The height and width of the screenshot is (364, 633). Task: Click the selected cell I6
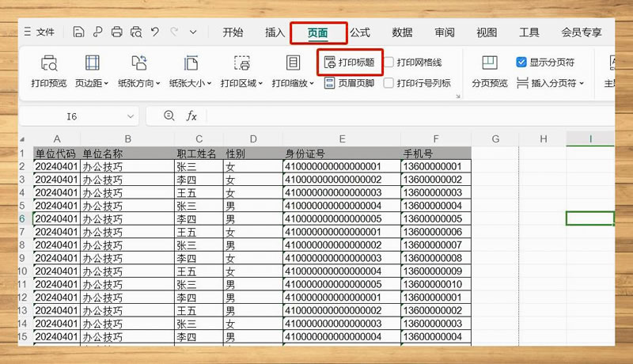(x=589, y=218)
